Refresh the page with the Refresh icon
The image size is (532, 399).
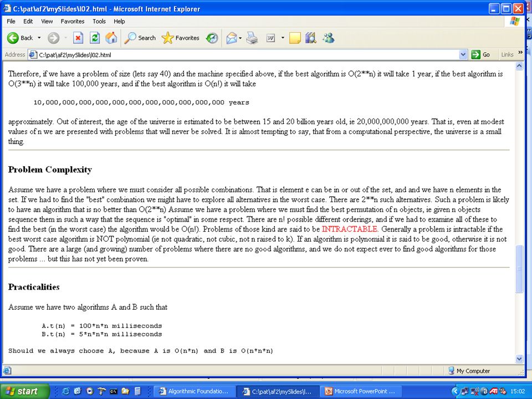click(x=95, y=38)
